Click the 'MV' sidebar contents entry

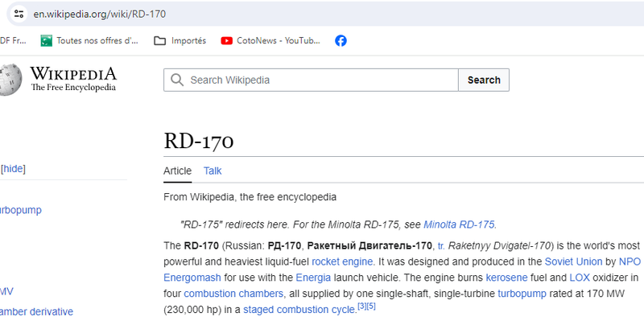[6, 291]
